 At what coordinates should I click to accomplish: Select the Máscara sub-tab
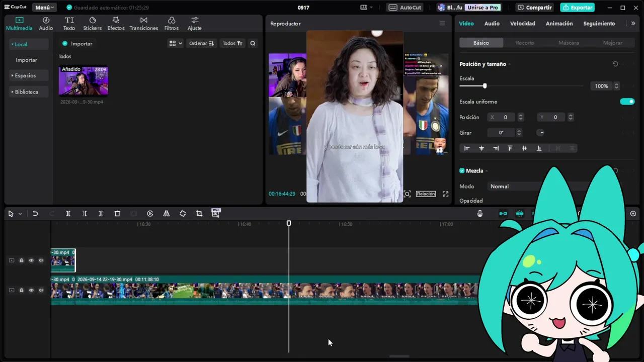(569, 43)
